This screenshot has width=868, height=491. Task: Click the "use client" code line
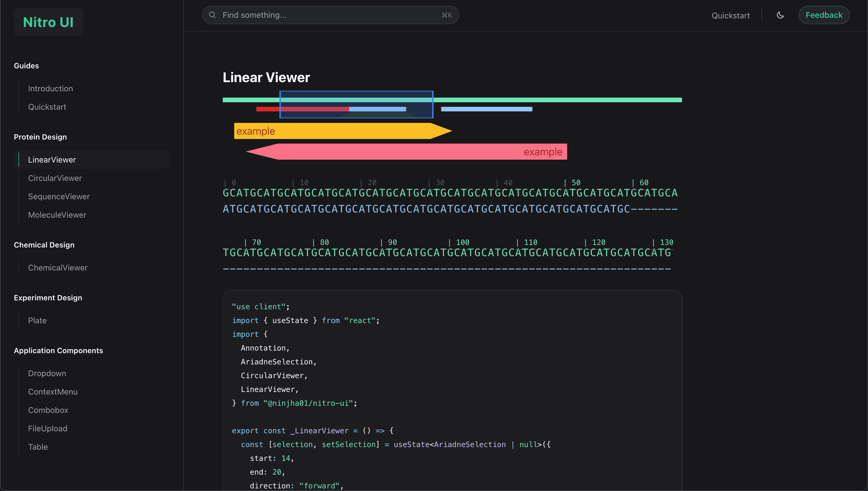[x=261, y=307]
